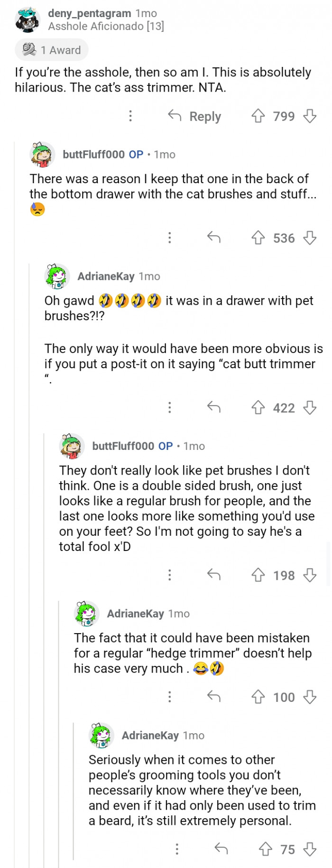Downvote deny_pentagram's 799-point comment
Viewport: 332px width, 868px height.
(x=310, y=116)
